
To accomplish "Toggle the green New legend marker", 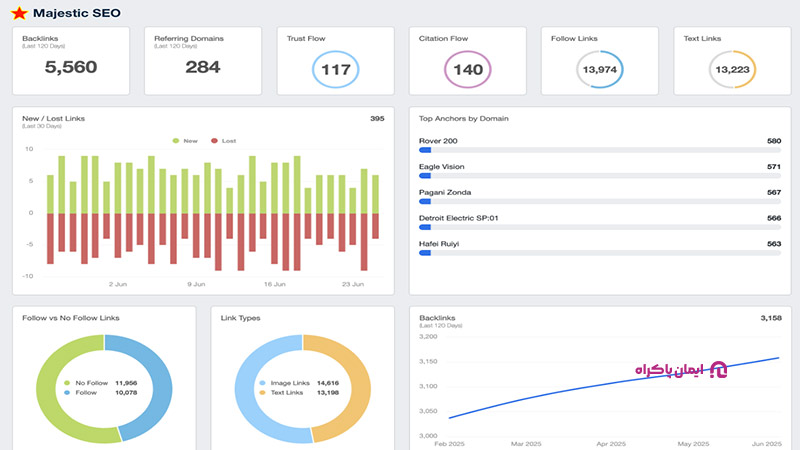I will [x=176, y=141].
